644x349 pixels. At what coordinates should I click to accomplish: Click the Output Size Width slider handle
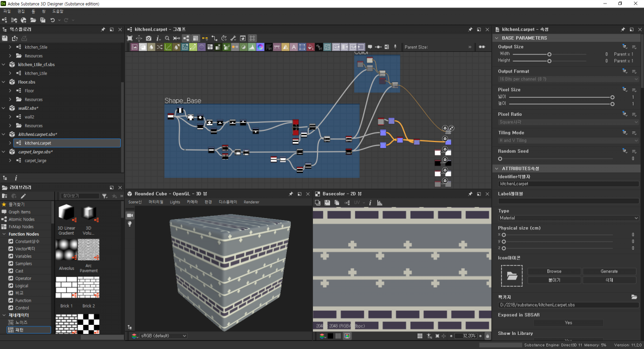point(549,54)
